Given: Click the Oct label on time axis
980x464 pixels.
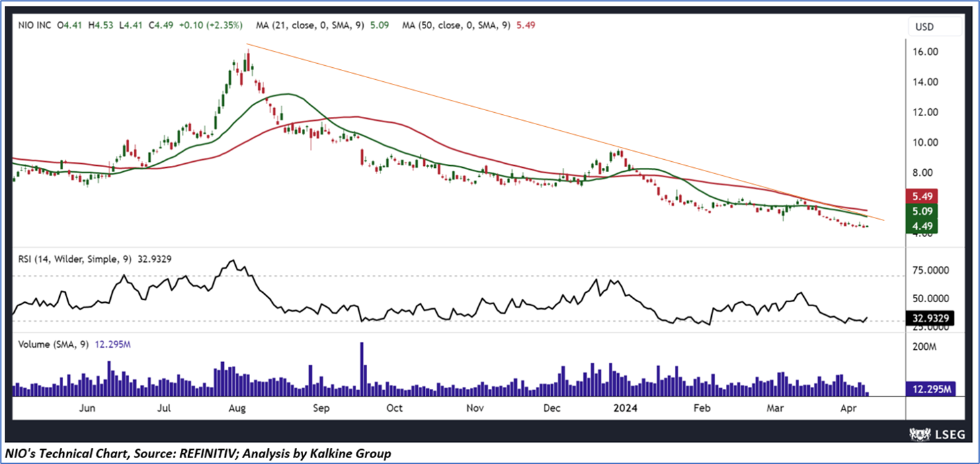Looking at the screenshot, I should pyautogui.click(x=395, y=408).
